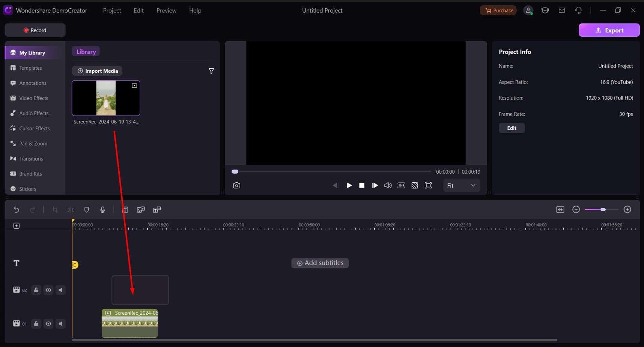Screen dimensions: 644x347
Task: Click the text caption icon in timeline toolbar
Action: coord(125,210)
